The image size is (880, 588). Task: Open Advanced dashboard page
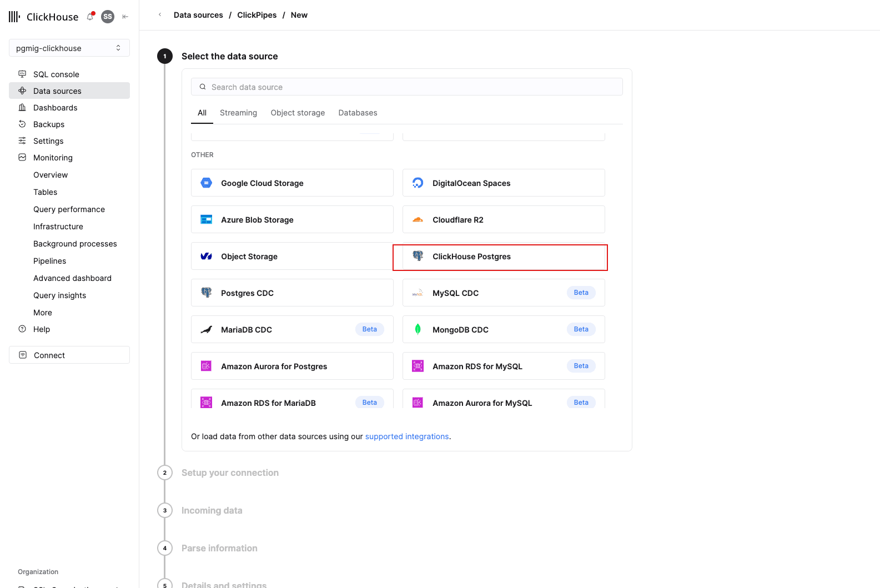[73, 278]
